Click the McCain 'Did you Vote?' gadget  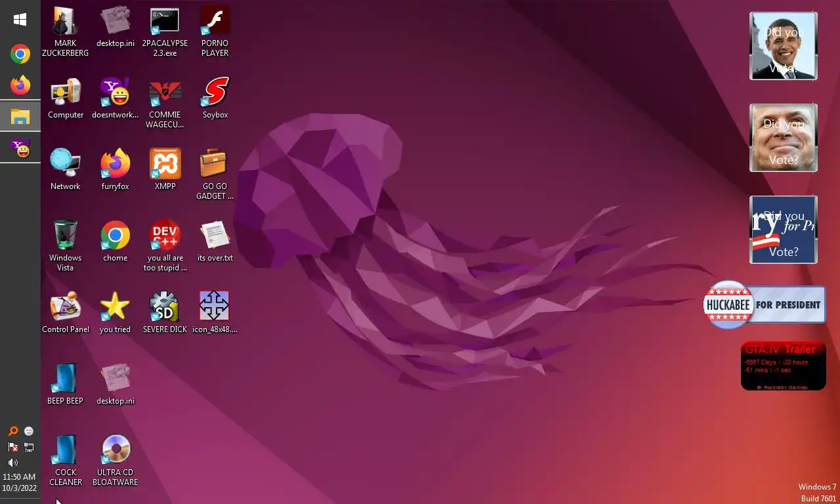pyautogui.click(x=784, y=138)
